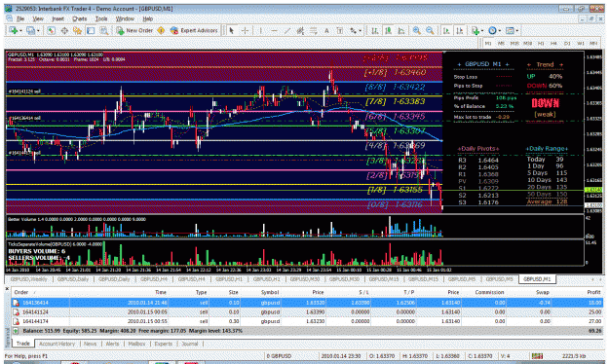Select order 164144174 row
Viewport: 609px width, 364px height.
(307, 321)
